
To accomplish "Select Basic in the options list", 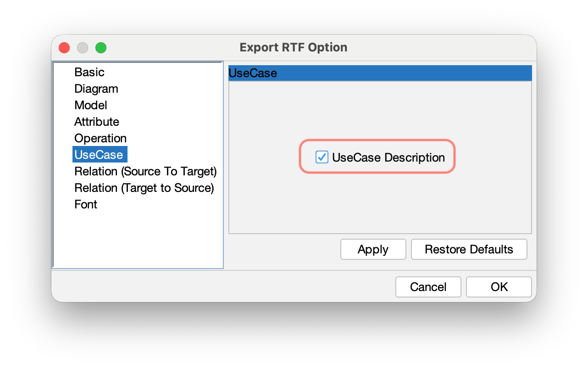I will [x=89, y=72].
